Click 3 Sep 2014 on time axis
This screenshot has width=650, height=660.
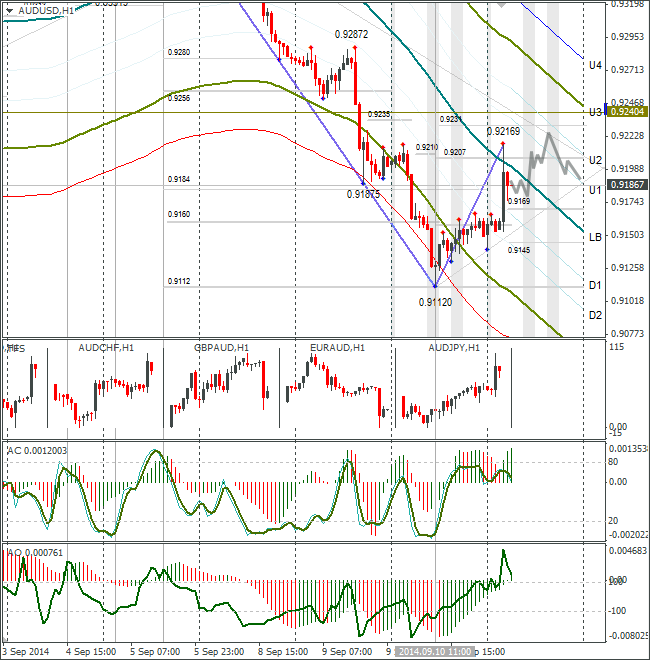pyautogui.click(x=26, y=652)
